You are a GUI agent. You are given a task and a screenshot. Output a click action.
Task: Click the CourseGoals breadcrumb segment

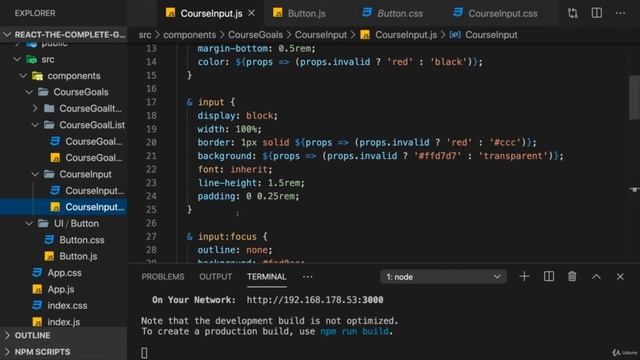[x=255, y=35]
